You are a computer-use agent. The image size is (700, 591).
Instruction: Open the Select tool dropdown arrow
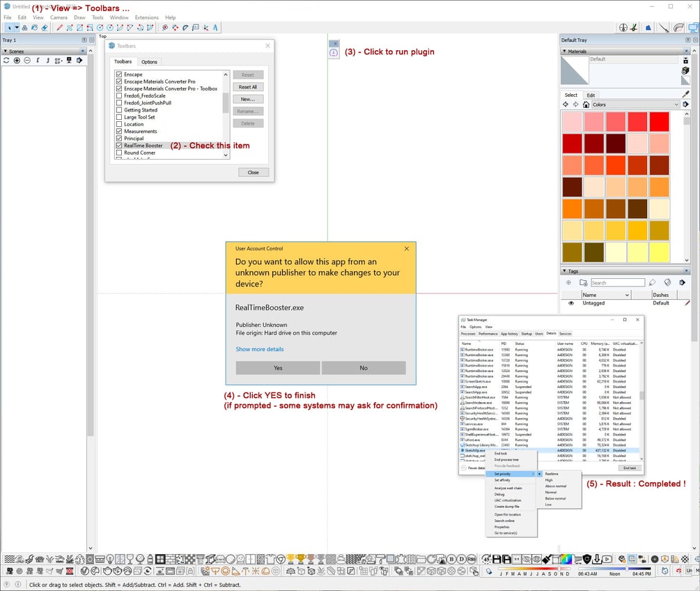[x=17, y=28]
